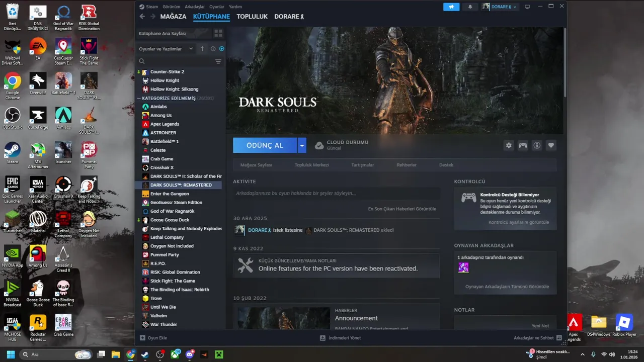The width and height of the screenshot is (644, 362).
Task: Click friend avatar under OYNAYAN ARKADAŞLAR
Action: pos(463,267)
